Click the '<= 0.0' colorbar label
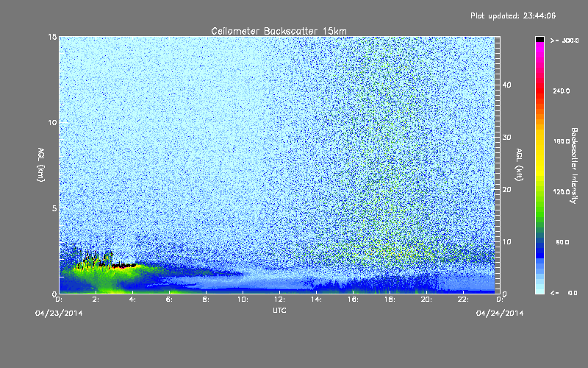 564,293
